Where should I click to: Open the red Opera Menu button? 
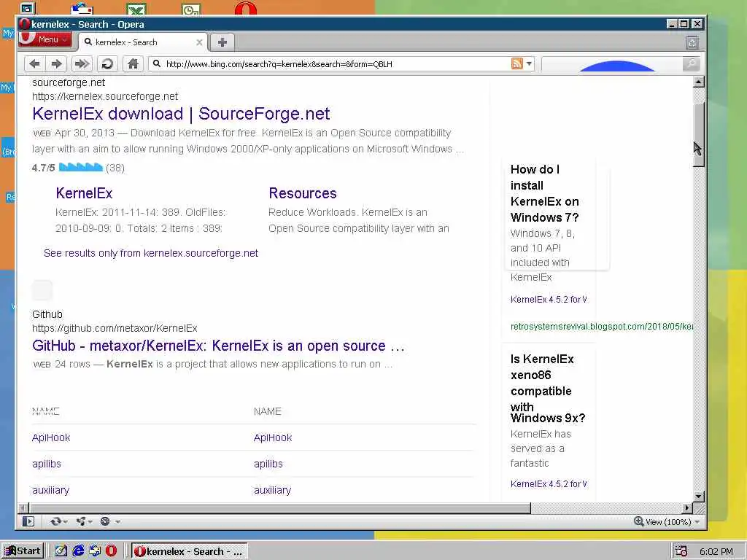(44, 39)
